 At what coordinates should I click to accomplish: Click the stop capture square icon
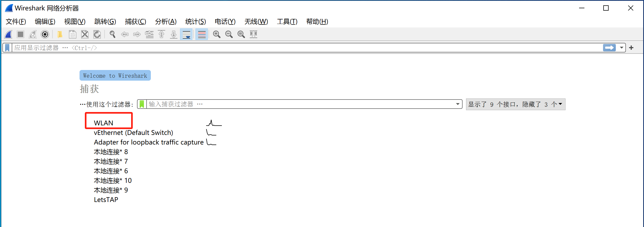pos(20,34)
